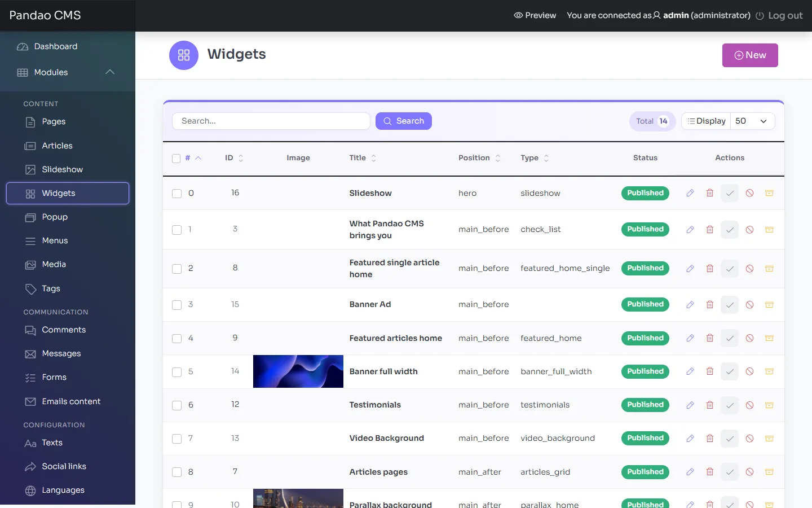The image size is (812, 508).
Task: Click ban icon in Testimonials row
Action: click(x=749, y=405)
